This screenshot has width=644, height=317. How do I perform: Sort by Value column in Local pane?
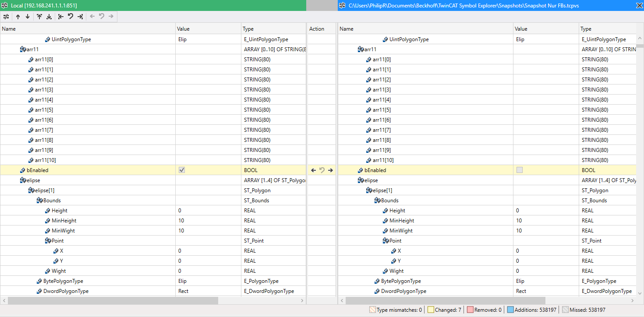[x=208, y=29]
